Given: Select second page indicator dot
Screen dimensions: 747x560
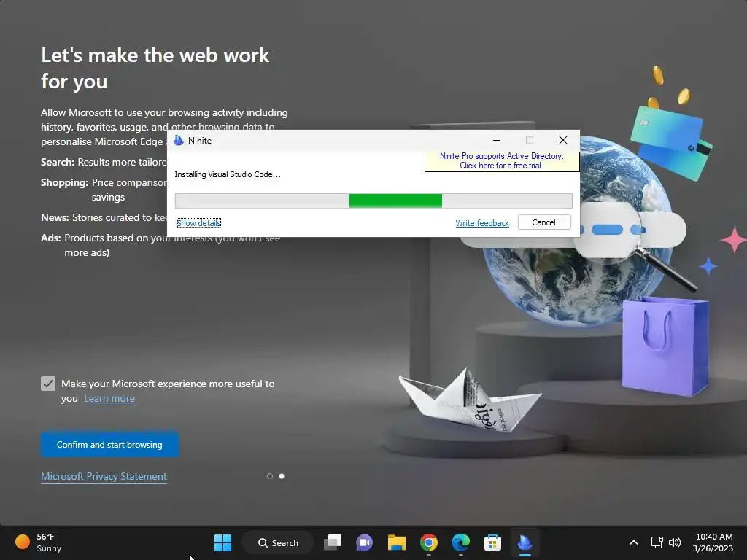Looking at the screenshot, I should click(x=282, y=476).
